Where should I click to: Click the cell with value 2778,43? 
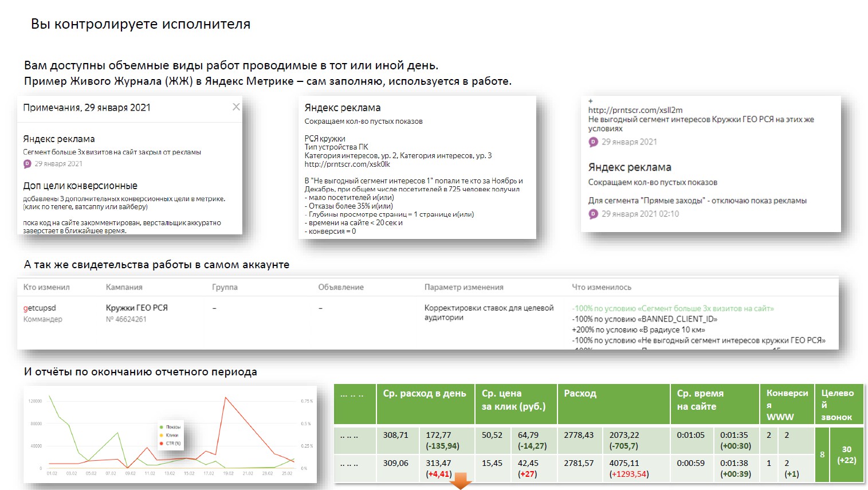580,440
